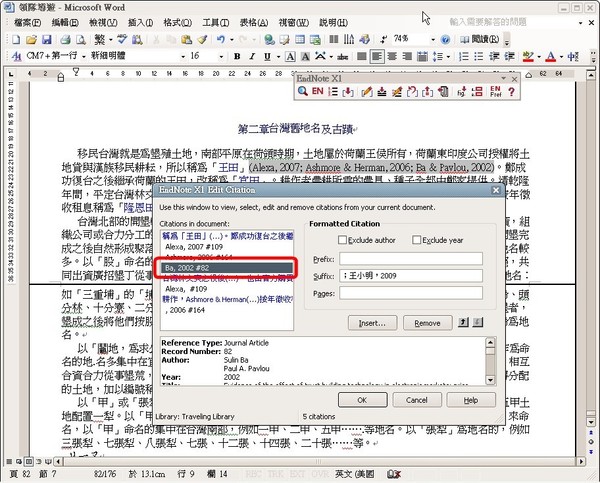Click Insert Note icon in EndNote toolbar
The image size is (600, 483).
382,91
